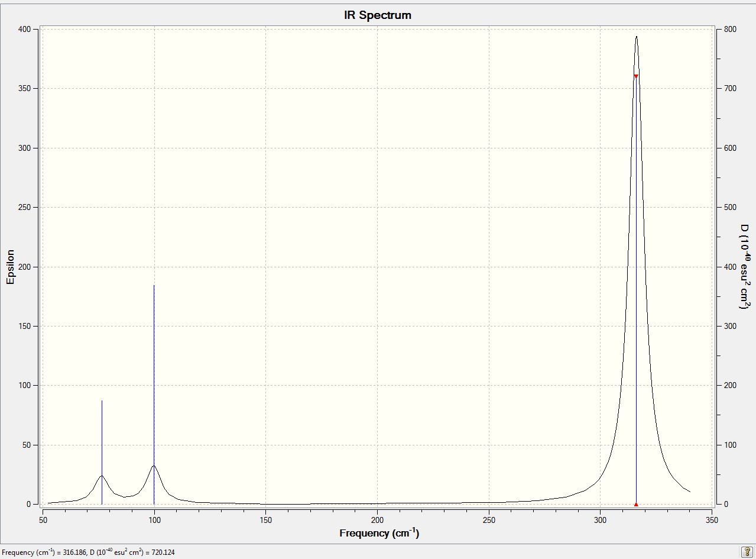Click the 'Epsilon' left axis label
The image size is (756, 559).
[x=11, y=266]
